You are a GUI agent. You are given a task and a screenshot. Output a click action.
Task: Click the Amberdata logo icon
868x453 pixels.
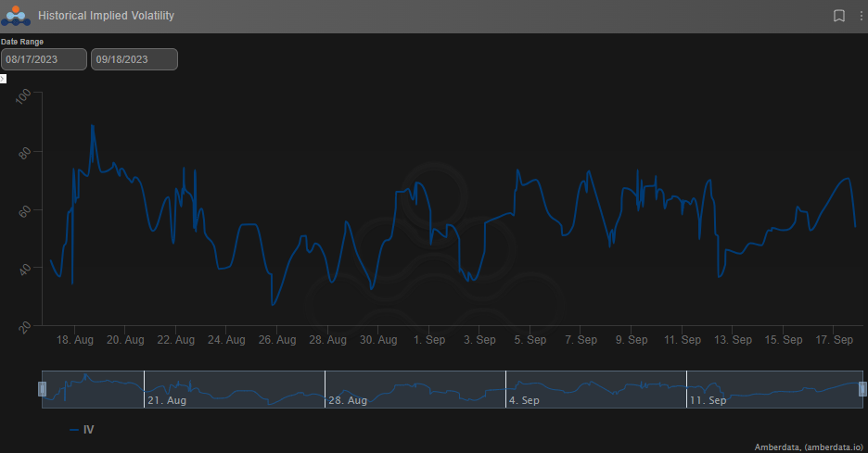pos(16,16)
